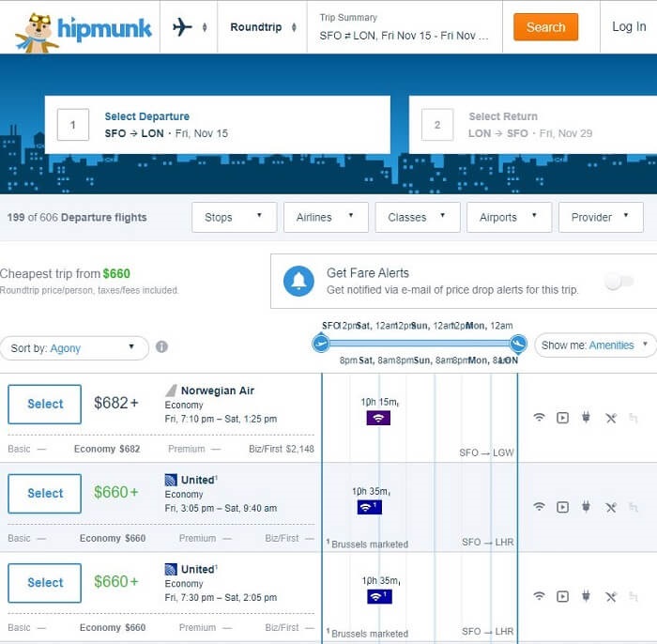Open the Show me Amenities dropdown
Image resolution: width=657 pixels, height=644 pixels.
tap(595, 345)
